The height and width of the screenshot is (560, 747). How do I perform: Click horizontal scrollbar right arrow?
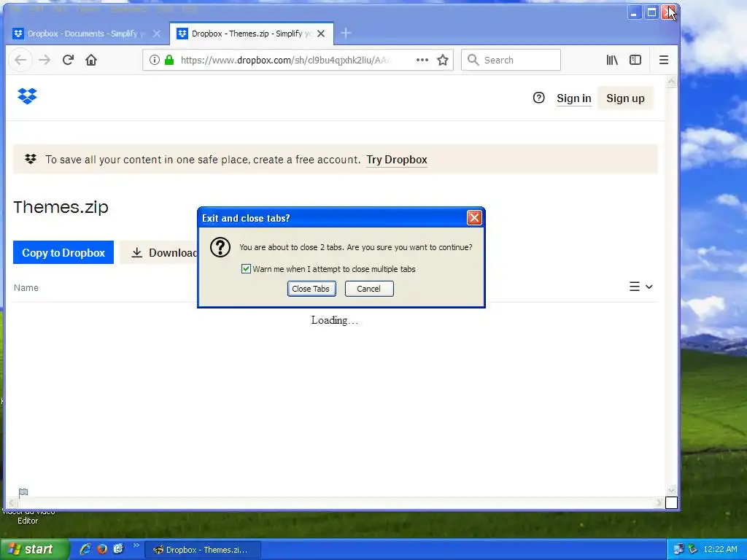[659, 503]
